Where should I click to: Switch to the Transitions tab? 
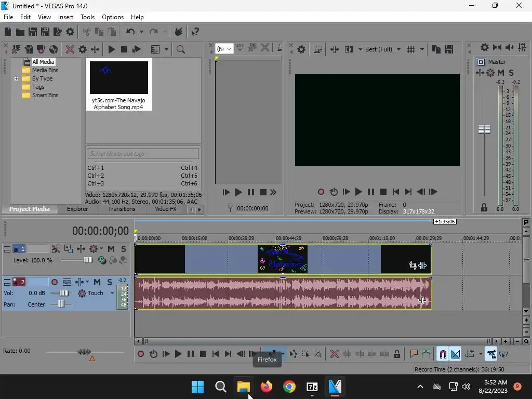coord(122,209)
